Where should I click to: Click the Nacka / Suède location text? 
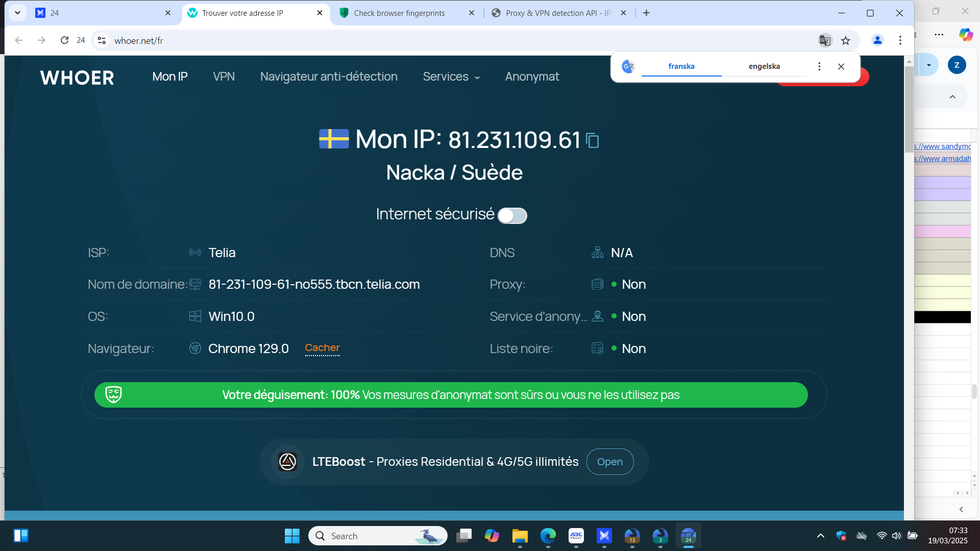click(454, 172)
